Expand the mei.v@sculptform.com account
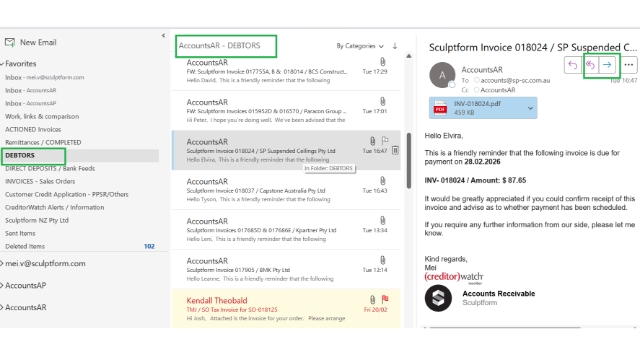Image resolution: width=640 pixels, height=360 pixels. coord(2,264)
